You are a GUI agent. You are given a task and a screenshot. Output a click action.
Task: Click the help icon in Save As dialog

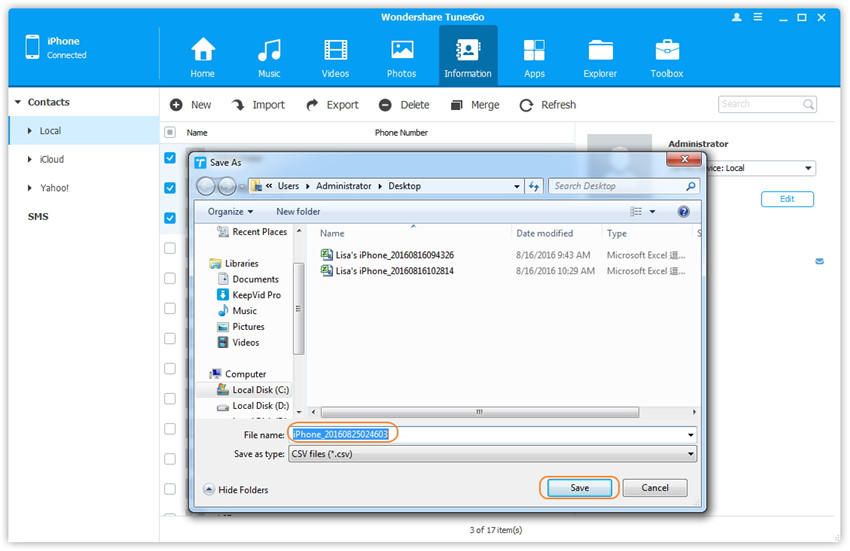pyautogui.click(x=684, y=212)
